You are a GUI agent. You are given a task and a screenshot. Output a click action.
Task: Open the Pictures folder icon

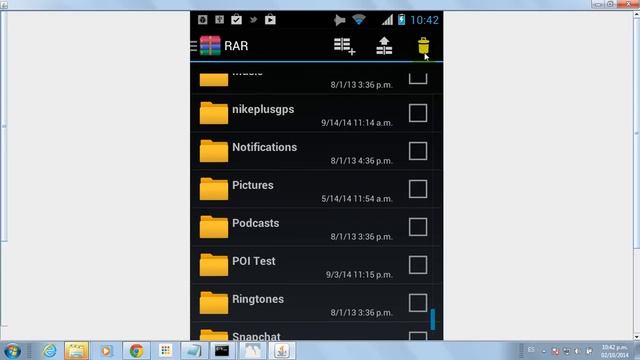(x=213, y=189)
